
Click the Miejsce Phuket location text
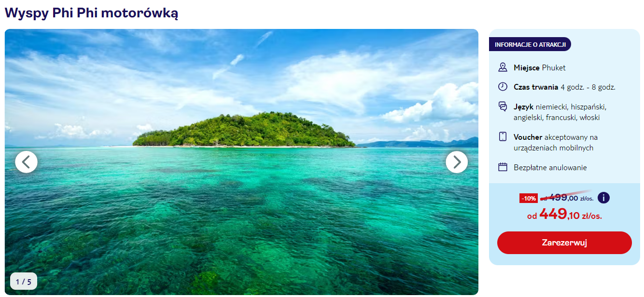tap(540, 67)
